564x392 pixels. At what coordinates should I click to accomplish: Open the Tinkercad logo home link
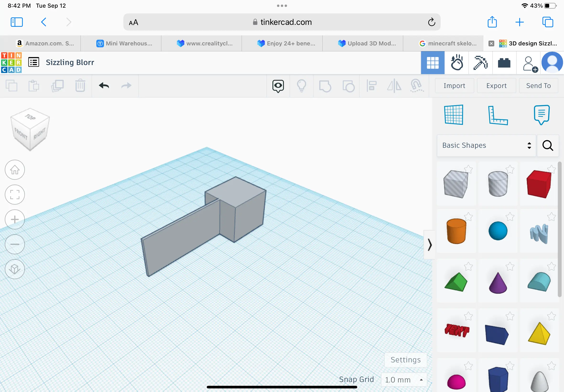(11, 62)
